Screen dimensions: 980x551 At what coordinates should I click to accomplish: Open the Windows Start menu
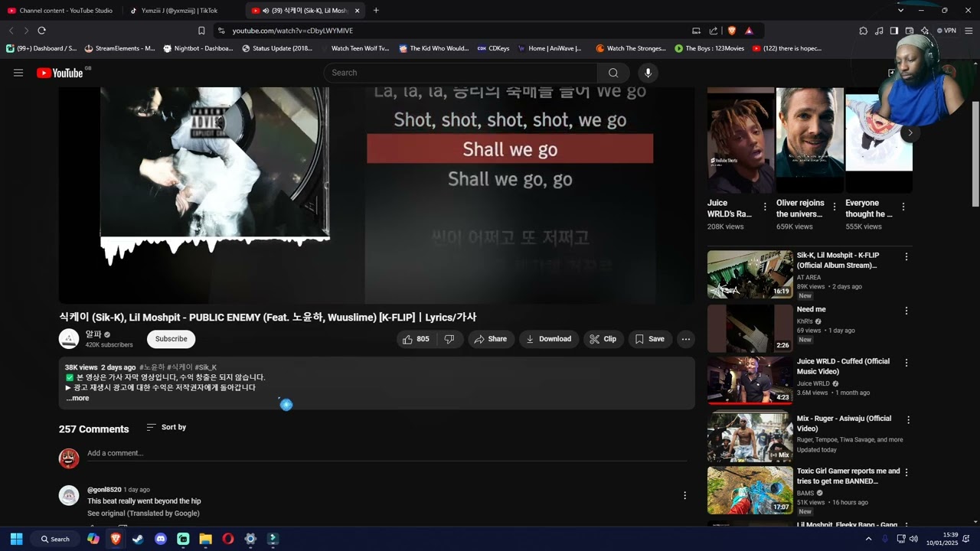16,539
